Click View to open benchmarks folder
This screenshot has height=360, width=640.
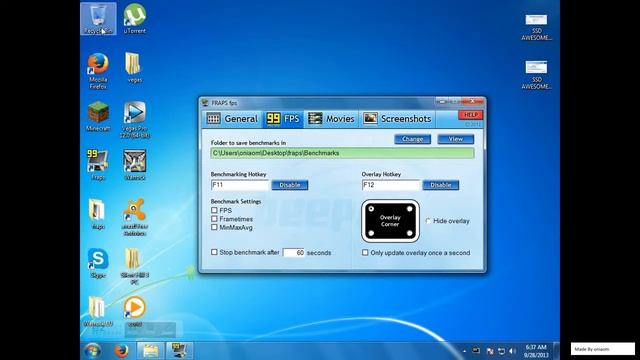point(456,139)
